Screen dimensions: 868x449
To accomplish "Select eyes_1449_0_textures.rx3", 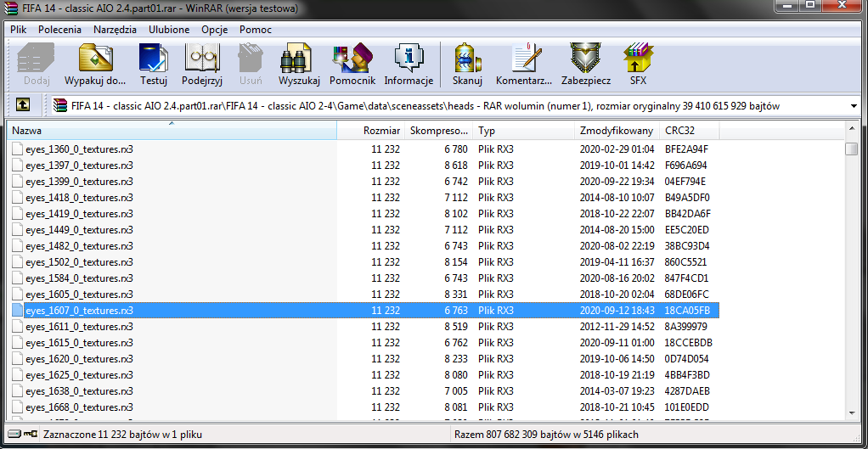I will coord(79,229).
